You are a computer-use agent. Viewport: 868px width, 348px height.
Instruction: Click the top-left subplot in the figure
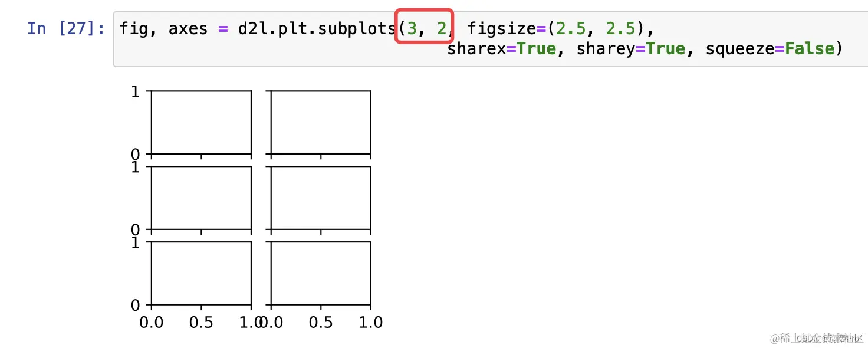click(x=202, y=123)
